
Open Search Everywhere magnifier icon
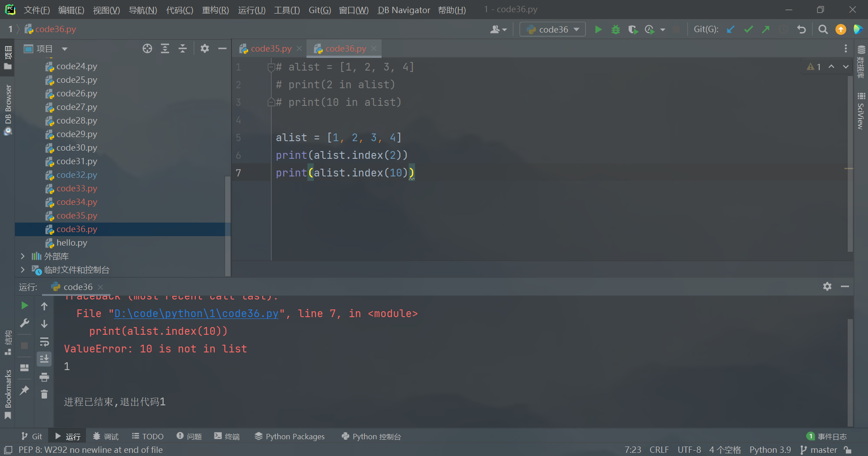(x=823, y=29)
